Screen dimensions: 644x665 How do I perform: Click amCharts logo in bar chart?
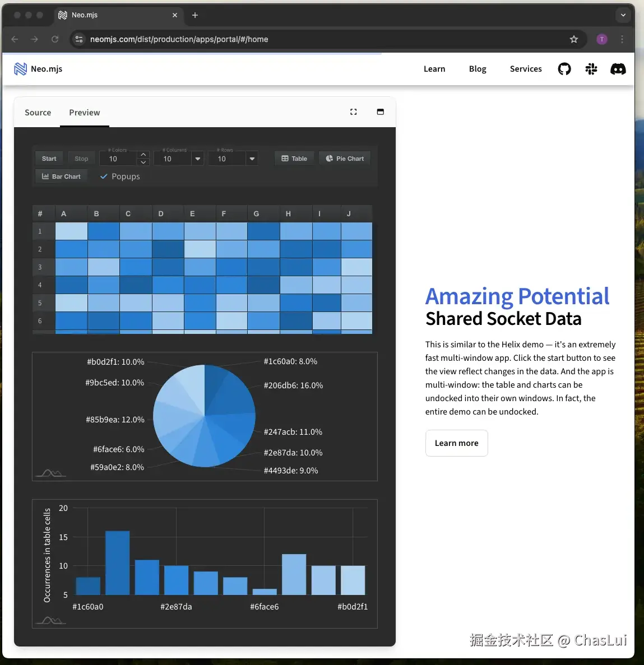pyautogui.click(x=50, y=621)
